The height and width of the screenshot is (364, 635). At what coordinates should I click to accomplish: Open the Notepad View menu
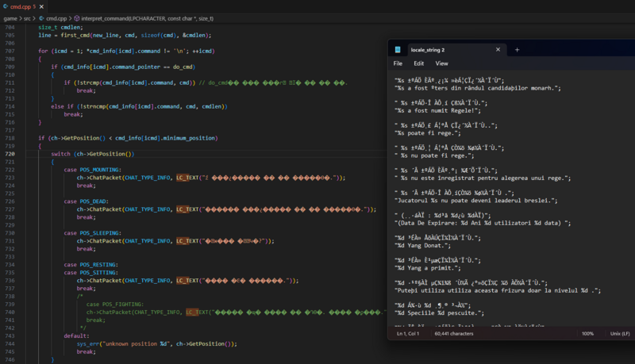coord(441,63)
